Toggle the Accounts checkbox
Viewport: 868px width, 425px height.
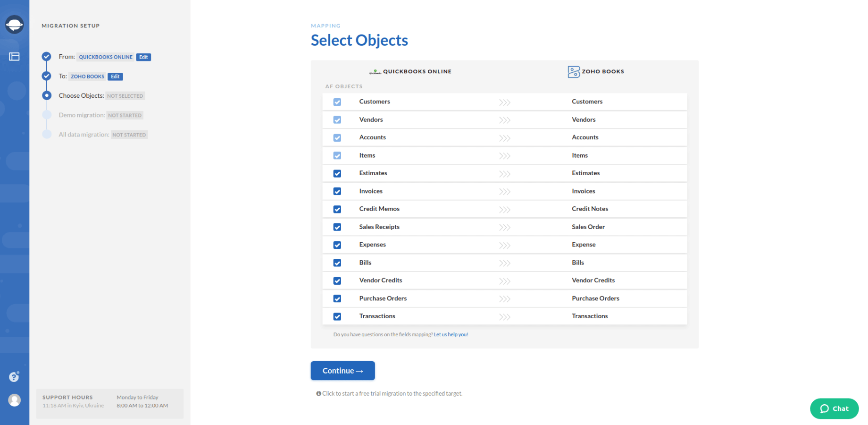pyautogui.click(x=337, y=138)
